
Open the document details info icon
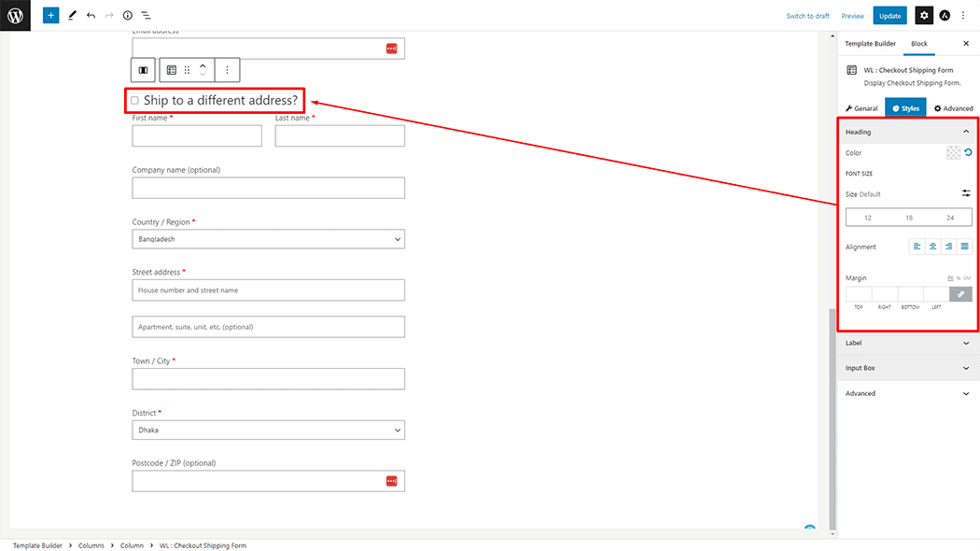coord(128,16)
